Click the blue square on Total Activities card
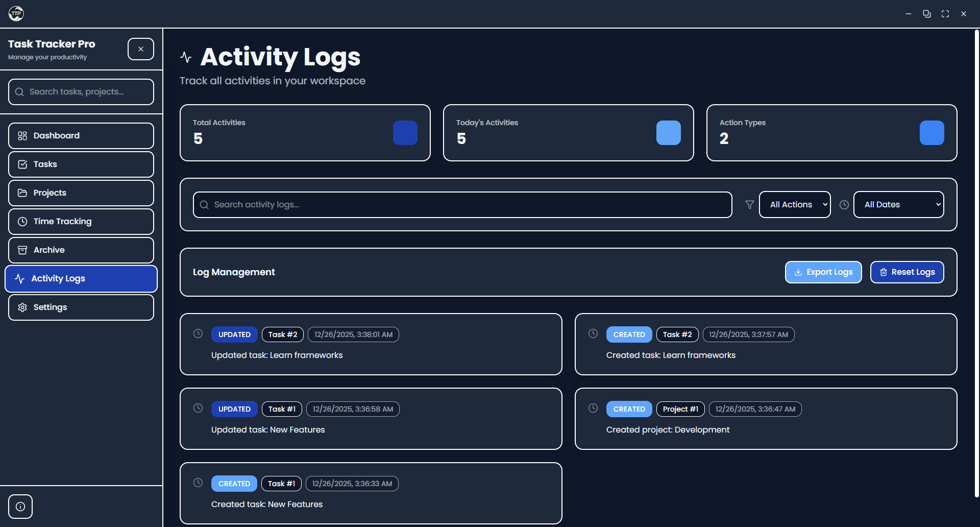This screenshot has width=980, height=527. point(405,133)
